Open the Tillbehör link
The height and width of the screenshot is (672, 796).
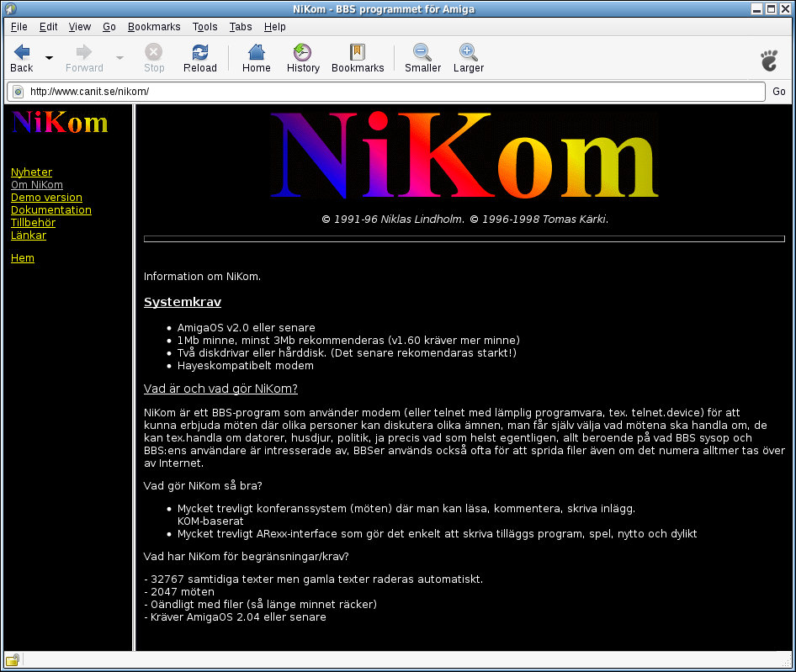pyautogui.click(x=33, y=222)
